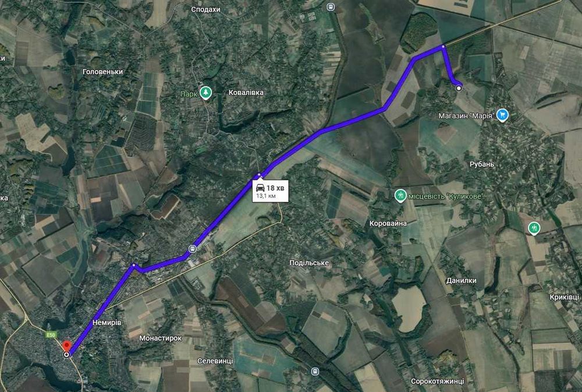The image size is (582, 392).
Task: Open the railway station icon near Сорокотяжинці
Action: [x=315, y=371]
